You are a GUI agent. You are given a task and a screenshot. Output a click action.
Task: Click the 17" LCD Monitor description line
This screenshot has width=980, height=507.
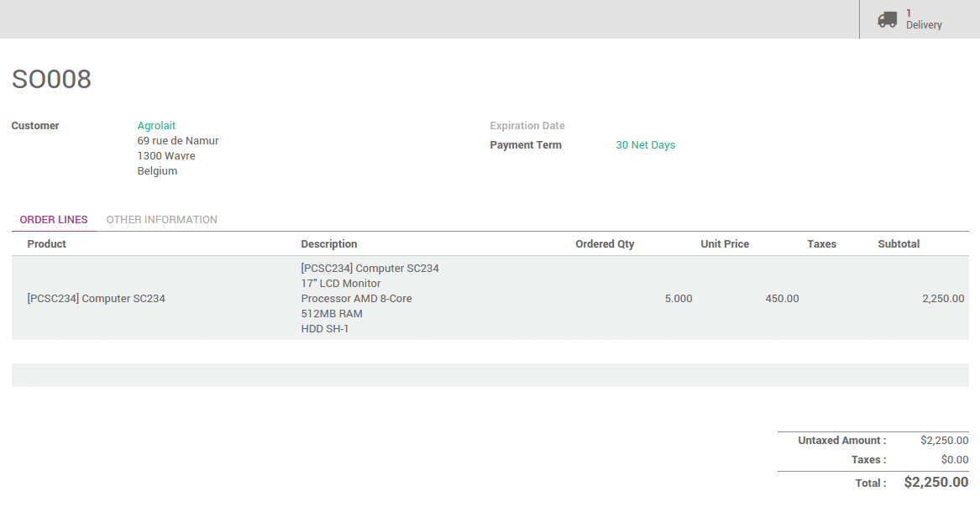(x=341, y=284)
